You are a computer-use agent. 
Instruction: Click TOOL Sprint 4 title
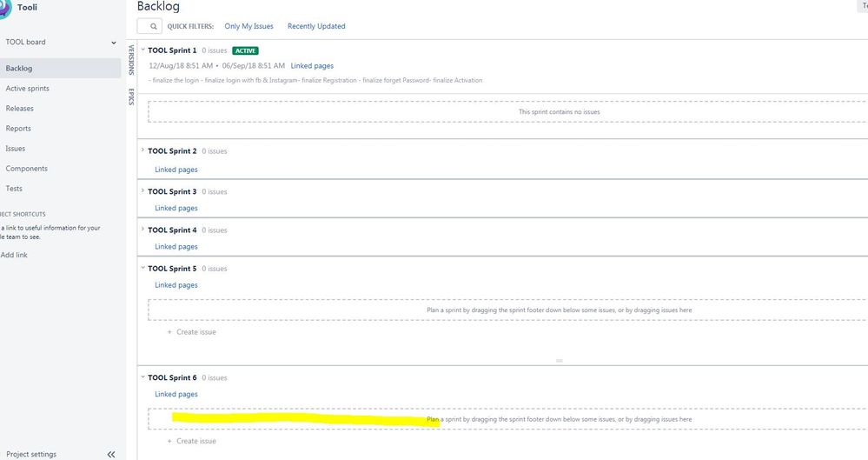172,230
